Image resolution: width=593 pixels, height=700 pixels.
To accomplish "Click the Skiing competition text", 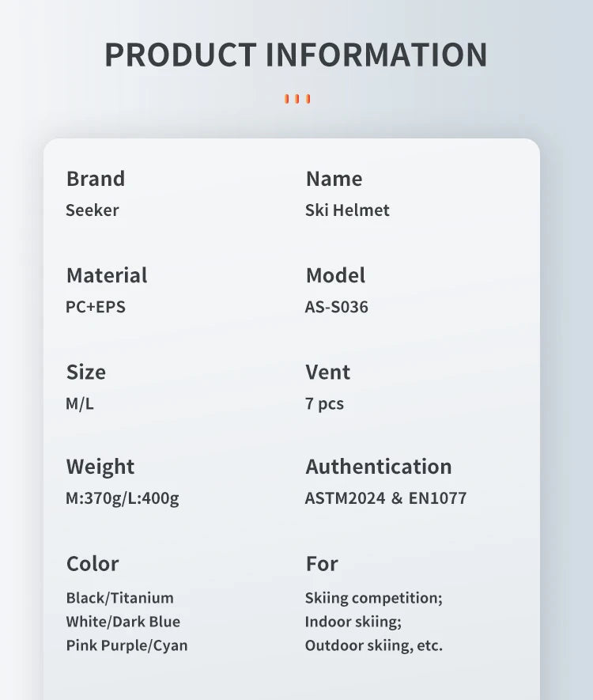I will pos(374,598).
